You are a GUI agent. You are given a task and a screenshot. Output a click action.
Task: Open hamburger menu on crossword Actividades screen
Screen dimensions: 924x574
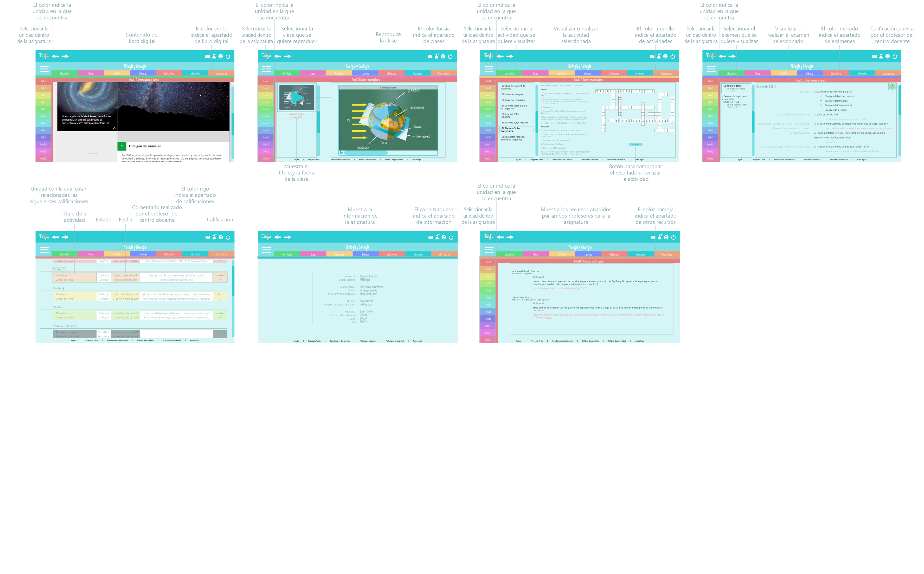(x=489, y=69)
